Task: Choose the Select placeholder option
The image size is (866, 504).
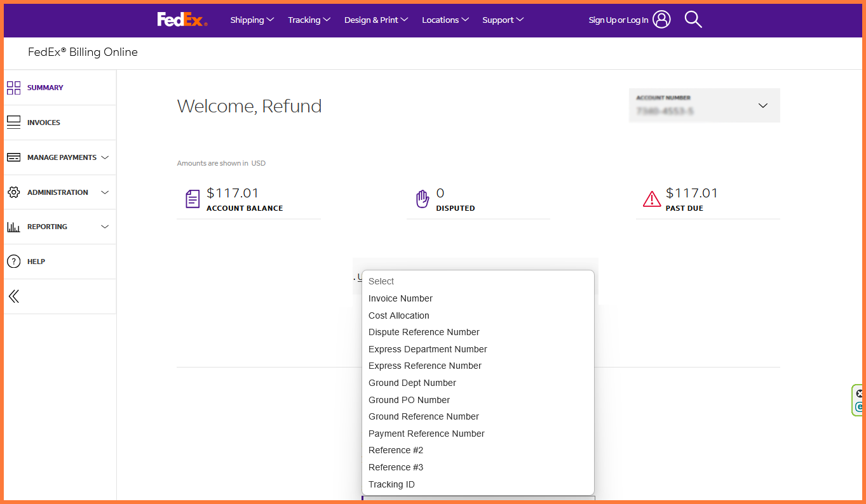Action: [x=478, y=281]
